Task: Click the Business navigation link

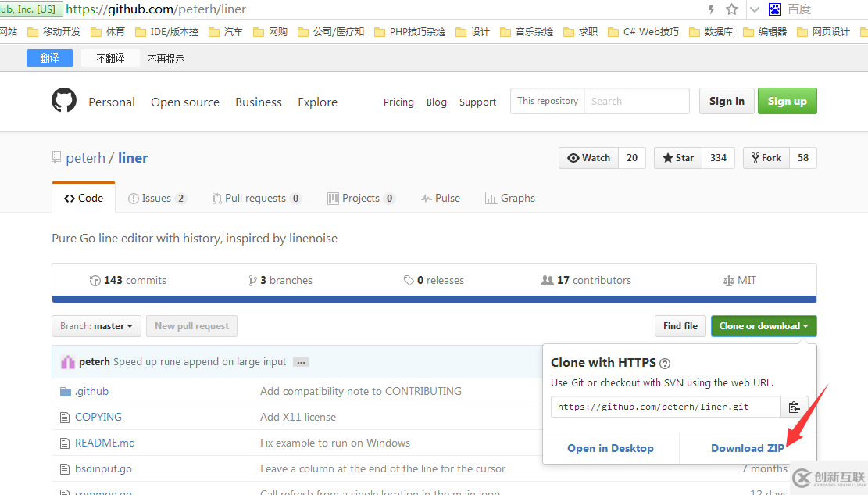Action: 259,102
